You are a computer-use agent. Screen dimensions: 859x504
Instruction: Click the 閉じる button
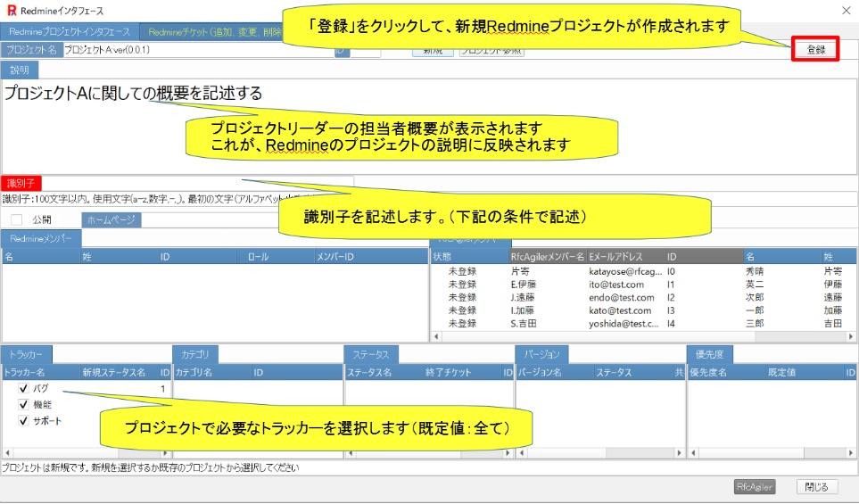tap(816, 487)
